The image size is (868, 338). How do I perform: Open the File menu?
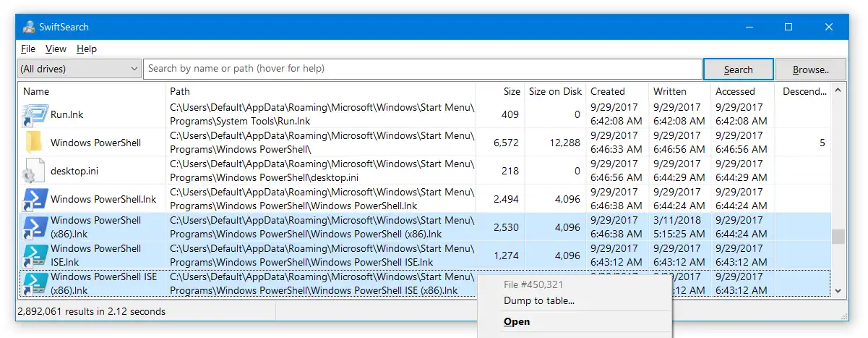click(28, 48)
